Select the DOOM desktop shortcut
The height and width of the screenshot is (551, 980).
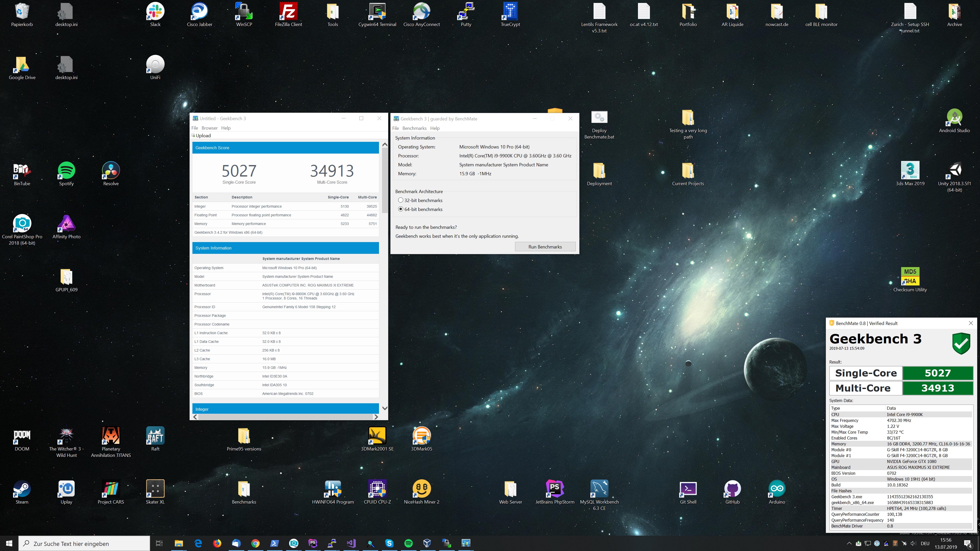(22, 440)
